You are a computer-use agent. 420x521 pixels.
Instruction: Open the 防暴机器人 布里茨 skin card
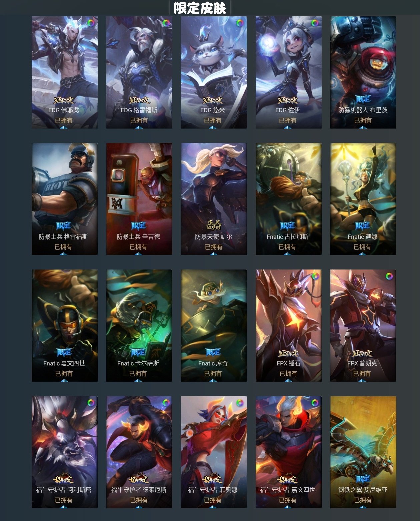363,72
